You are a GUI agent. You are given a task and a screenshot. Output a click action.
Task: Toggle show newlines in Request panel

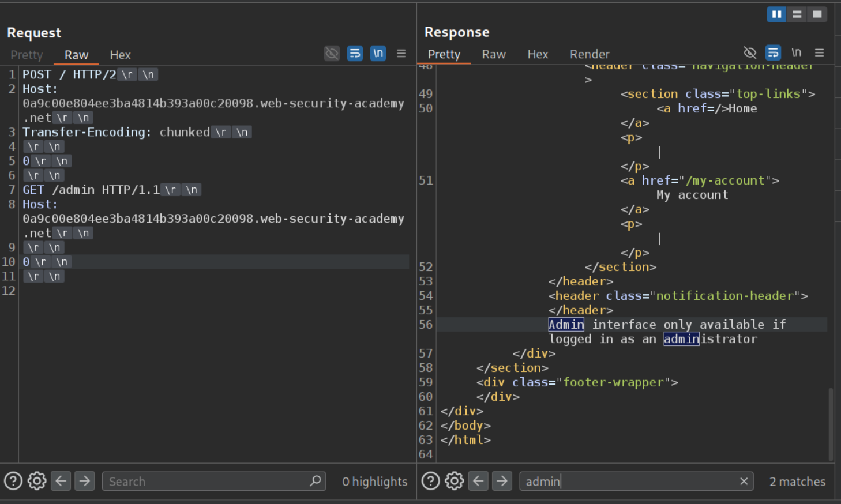click(x=378, y=54)
